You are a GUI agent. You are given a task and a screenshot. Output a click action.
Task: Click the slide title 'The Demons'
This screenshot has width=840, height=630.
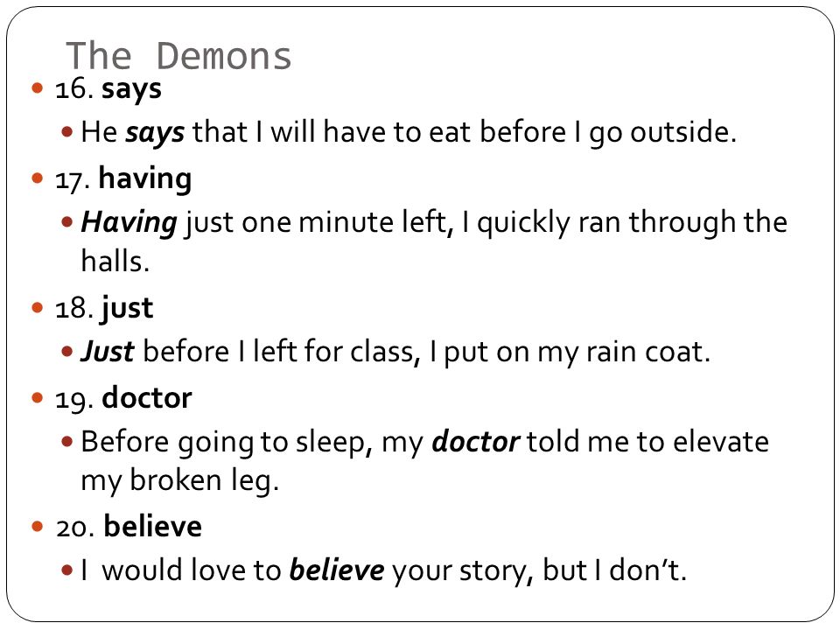click(x=178, y=56)
